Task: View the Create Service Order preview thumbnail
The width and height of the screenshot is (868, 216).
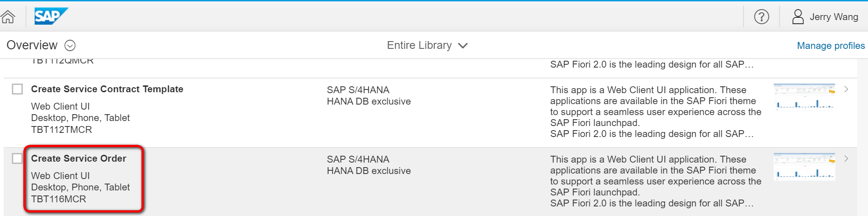Action: coord(804,166)
